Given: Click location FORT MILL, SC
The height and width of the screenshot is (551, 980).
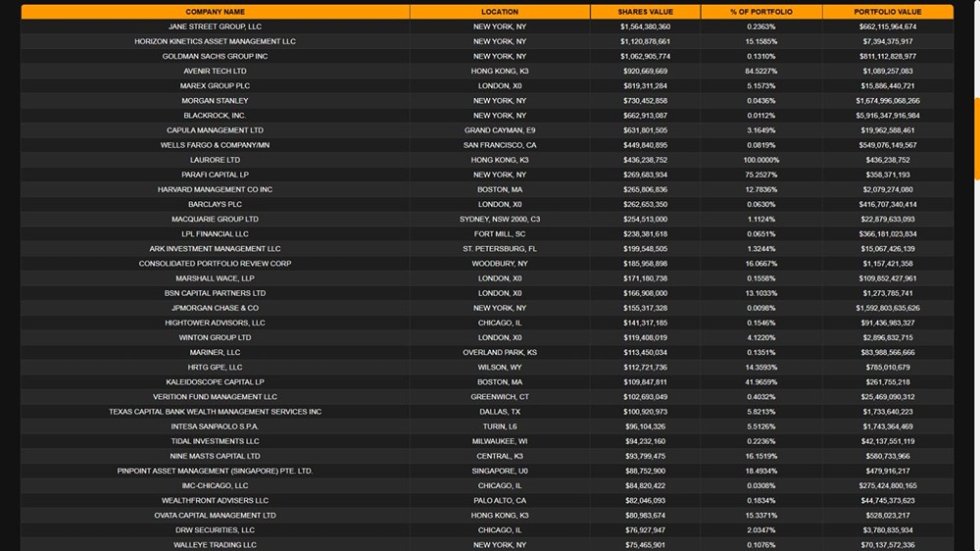Looking at the screenshot, I should [x=500, y=234].
